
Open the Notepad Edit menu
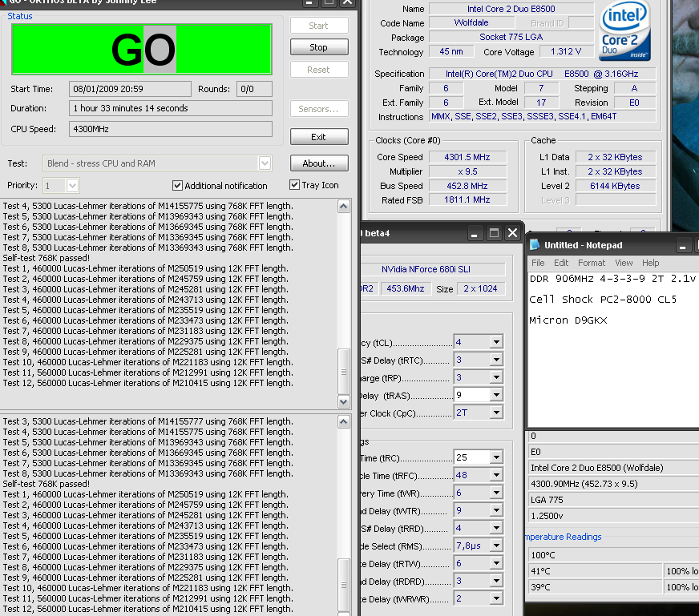coord(561,263)
